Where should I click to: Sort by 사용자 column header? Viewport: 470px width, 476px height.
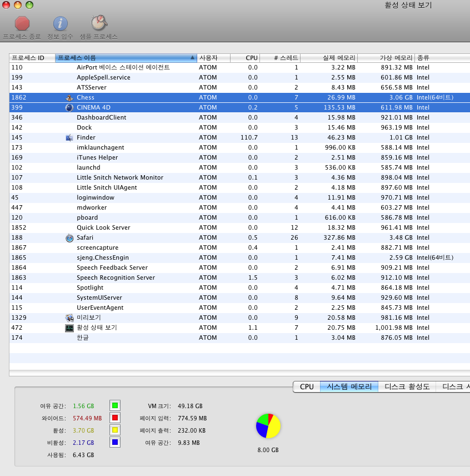213,58
